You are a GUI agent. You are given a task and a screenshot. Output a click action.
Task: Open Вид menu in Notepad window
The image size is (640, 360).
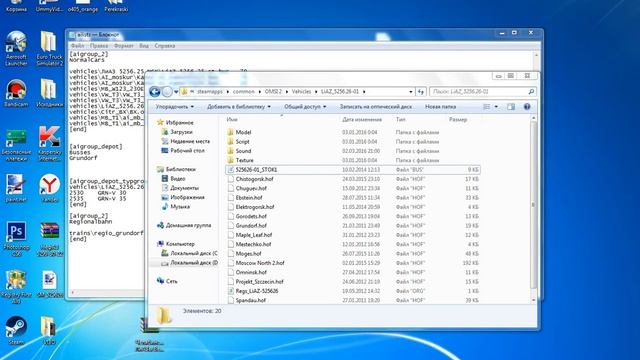point(144,46)
